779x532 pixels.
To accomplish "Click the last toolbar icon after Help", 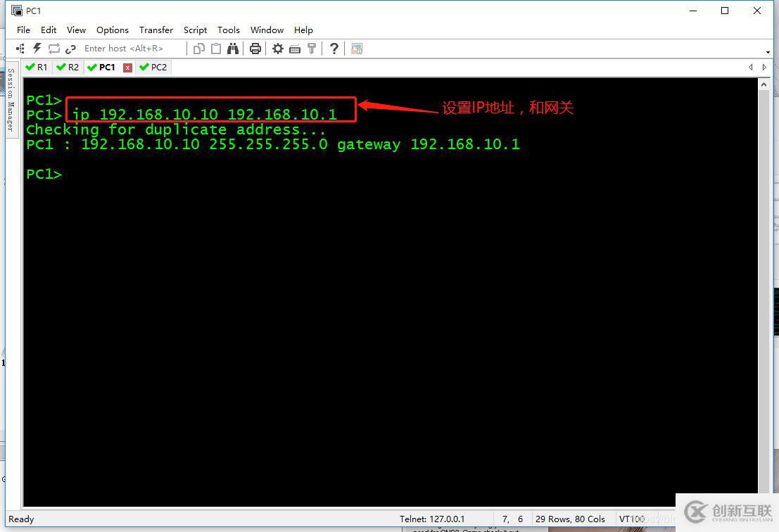I will [357, 48].
